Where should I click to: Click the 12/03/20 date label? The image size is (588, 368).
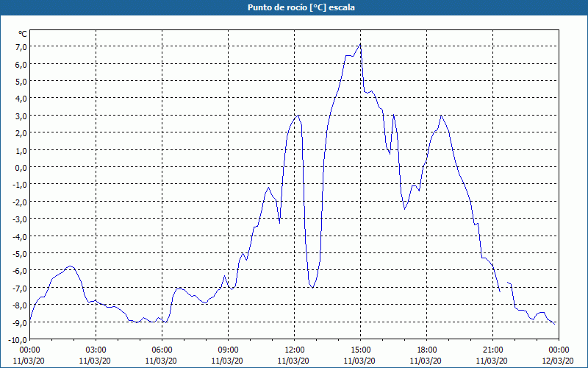tap(558, 361)
